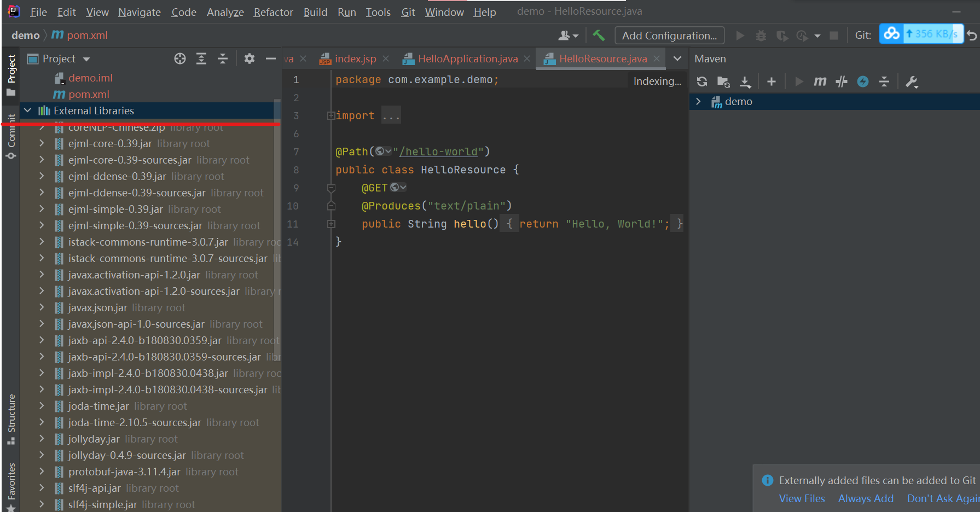Open Maven settings wrench icon

coord(912,82)
